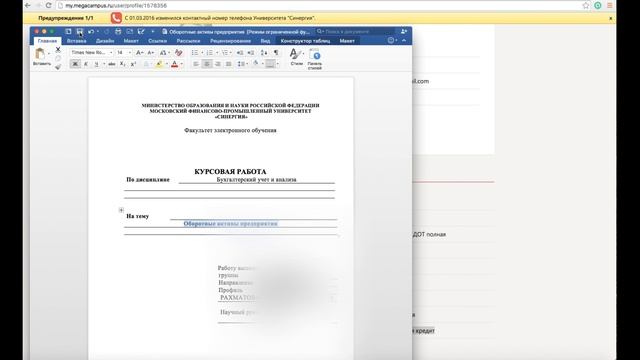This screenshot has width=640, height=360.
Task: Apply the shading paint bucket color
Action: (256, 64)
